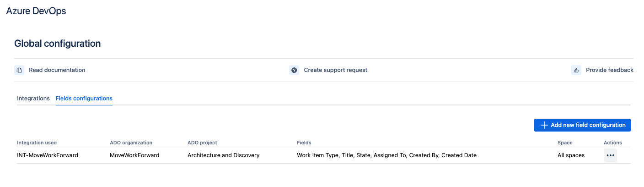Viewport: 644px width, 187px height.
Task: Click the ADO project column header
Action: pos(202,143)
